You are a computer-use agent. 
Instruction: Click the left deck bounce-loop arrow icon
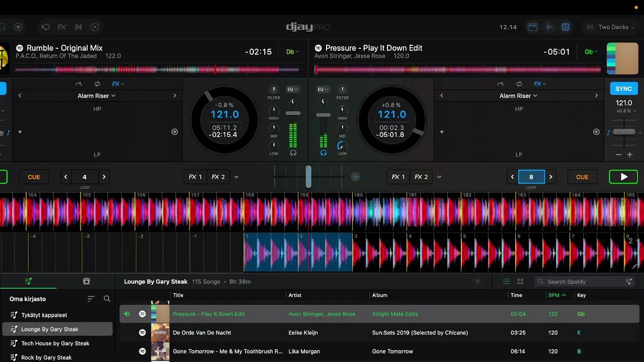click(x=78, y=84)
